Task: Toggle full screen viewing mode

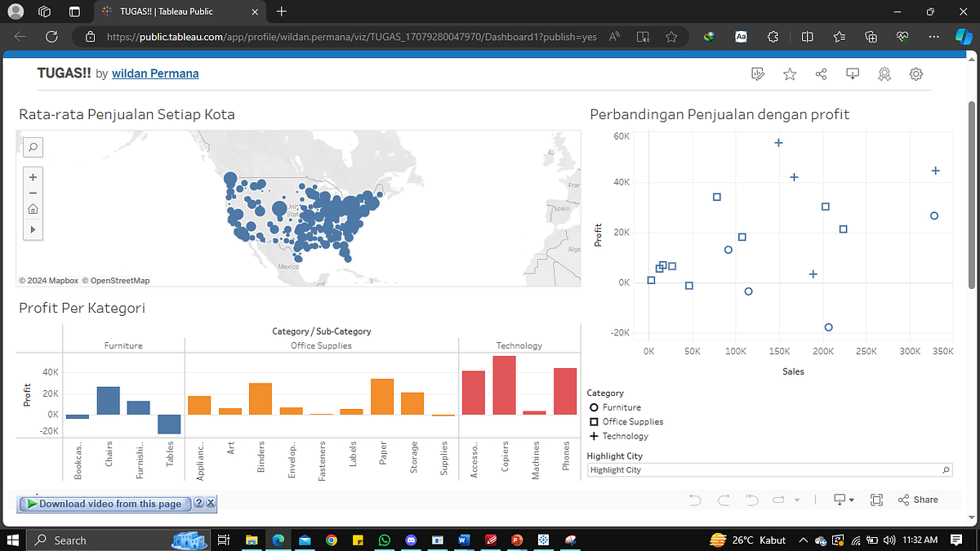Action: pyautogui.click(x=876, y=500)
